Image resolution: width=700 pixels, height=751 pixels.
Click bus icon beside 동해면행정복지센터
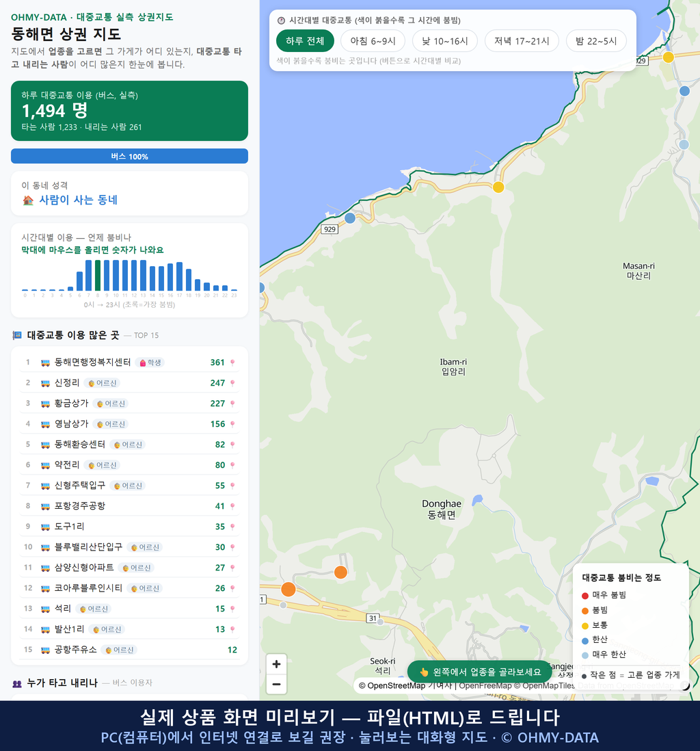tap(46, 363)
